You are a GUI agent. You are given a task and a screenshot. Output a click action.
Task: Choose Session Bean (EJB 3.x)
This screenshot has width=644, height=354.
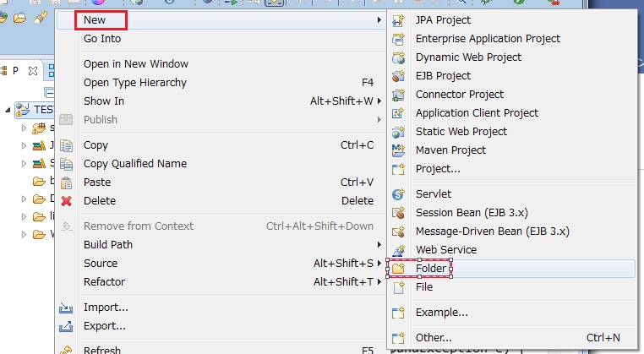[x=472, y=213]
